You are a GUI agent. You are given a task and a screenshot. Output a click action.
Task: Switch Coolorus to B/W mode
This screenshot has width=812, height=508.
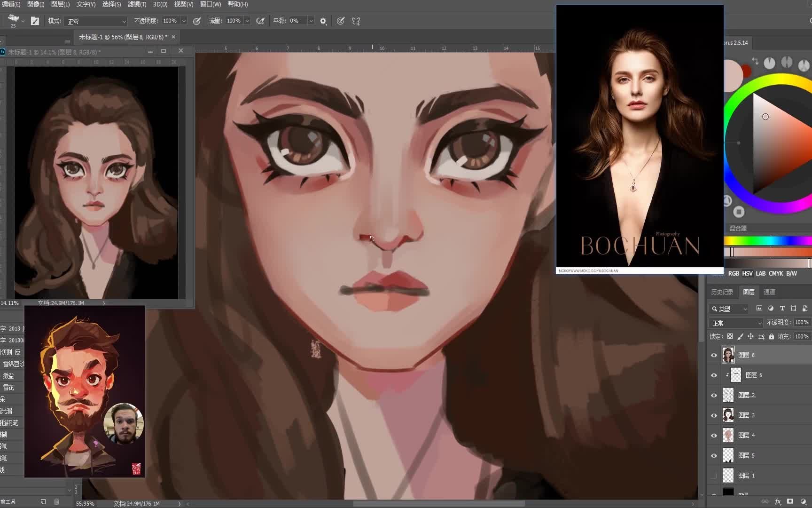coord(791,273)
